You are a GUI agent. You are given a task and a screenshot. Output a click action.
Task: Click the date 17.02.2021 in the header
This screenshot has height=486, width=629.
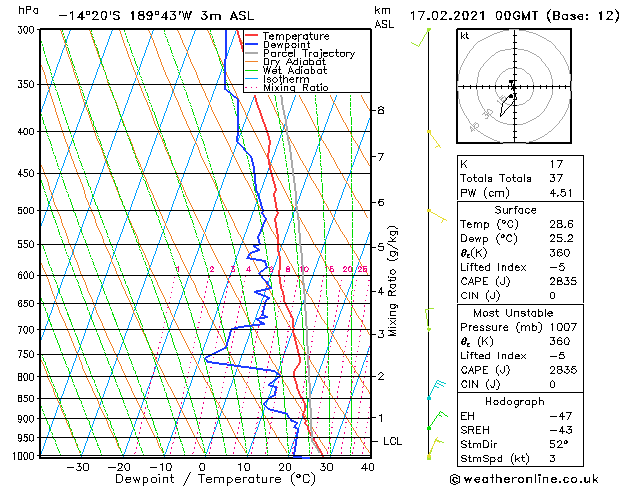(x=447, y=16)
